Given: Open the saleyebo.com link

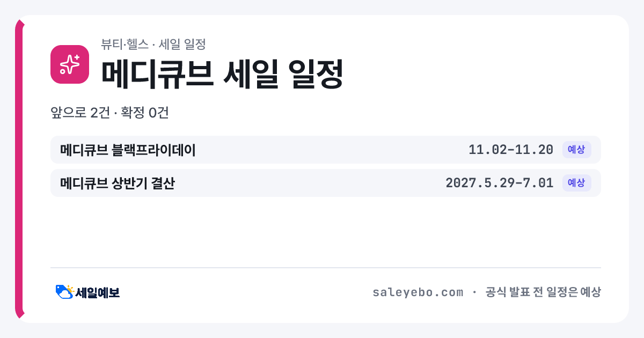Looking at the screenshot, I should pyautogui.click(x=418, y=292).
